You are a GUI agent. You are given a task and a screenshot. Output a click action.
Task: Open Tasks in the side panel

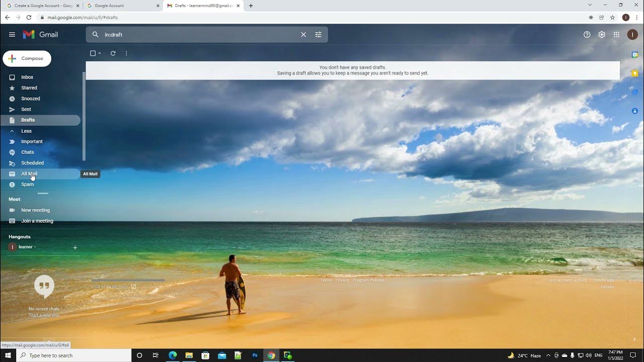635,92
